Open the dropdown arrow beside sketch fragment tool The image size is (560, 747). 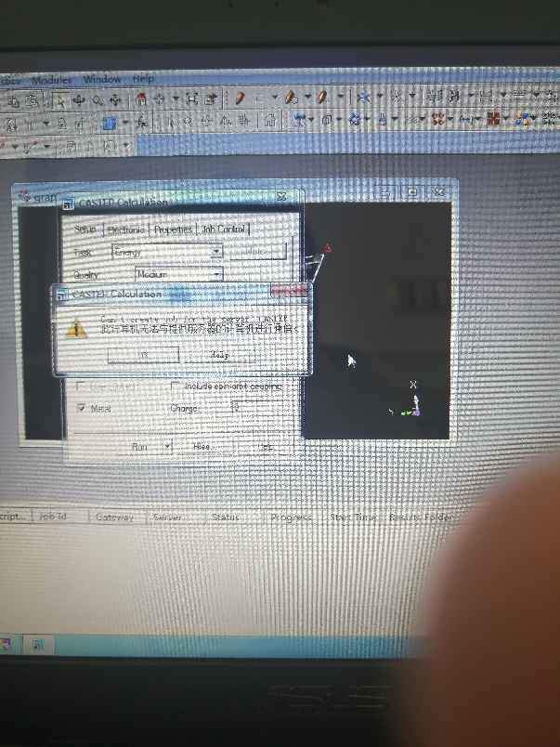point(340,97)
